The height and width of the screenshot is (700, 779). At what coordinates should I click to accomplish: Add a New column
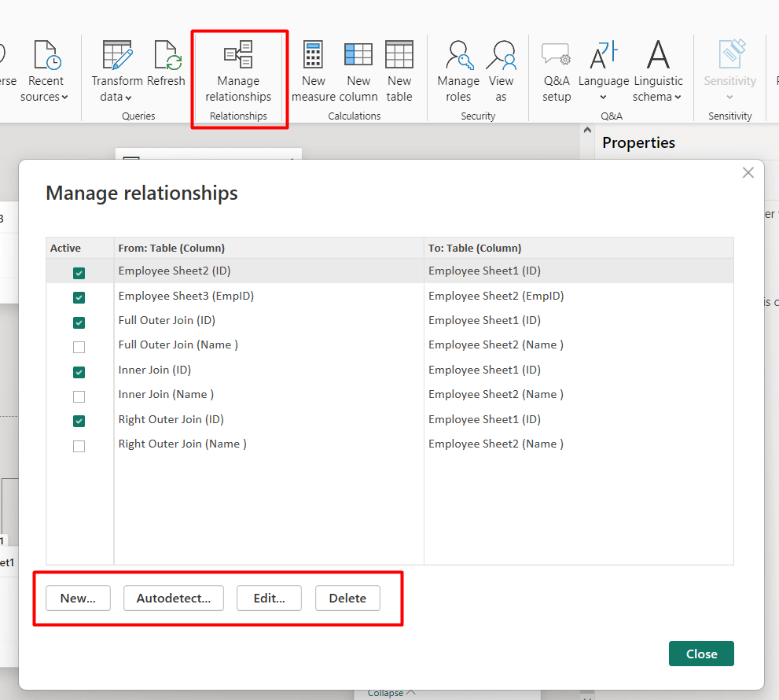tap(358, 72)
